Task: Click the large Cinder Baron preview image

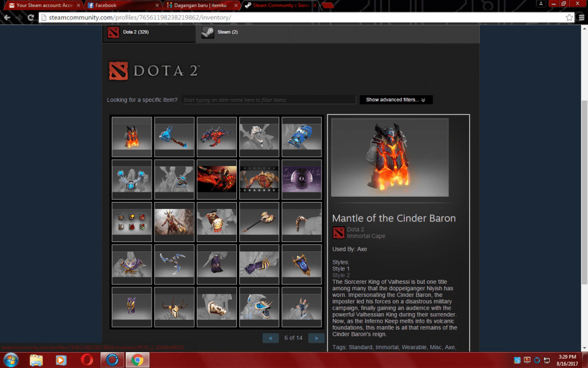Action: click(x=389, y=157)
